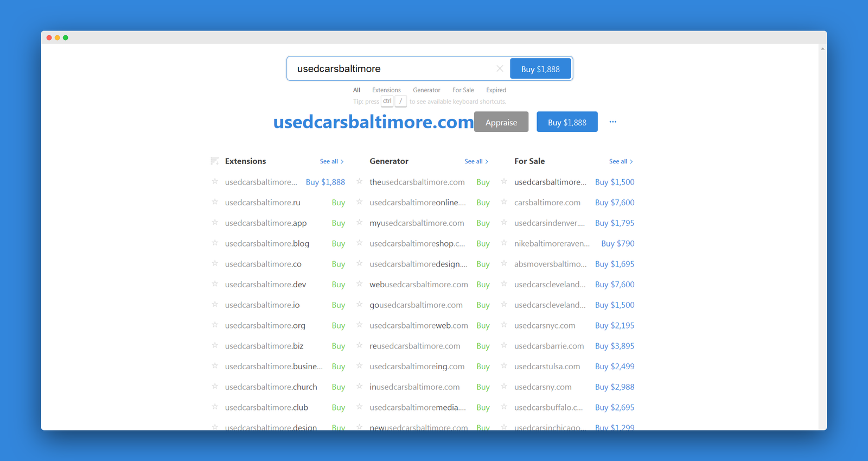Star usedcarsbaltimore.club in Extensions
The width and height of the screenshot is (868, 461).
215,407
